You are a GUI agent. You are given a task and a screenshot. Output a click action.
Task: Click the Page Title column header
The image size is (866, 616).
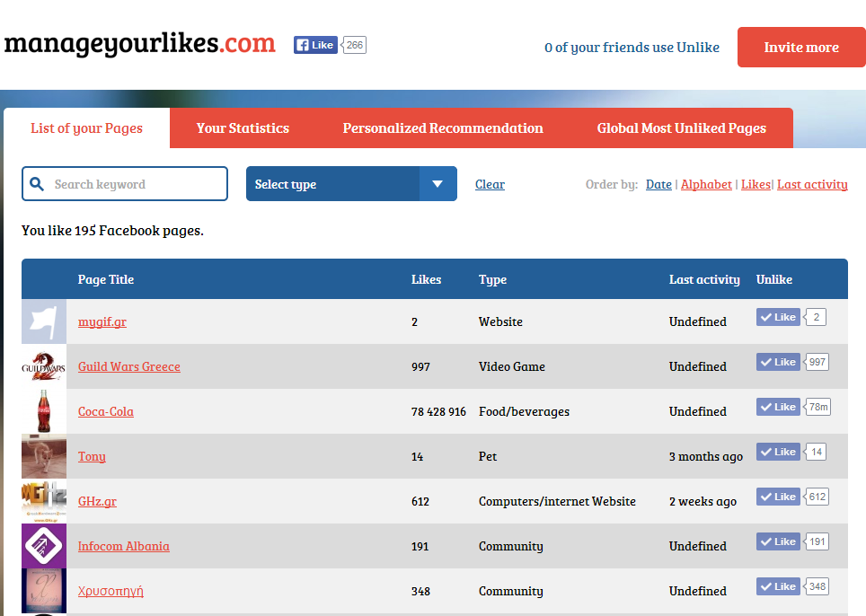(x=106, y=279)
